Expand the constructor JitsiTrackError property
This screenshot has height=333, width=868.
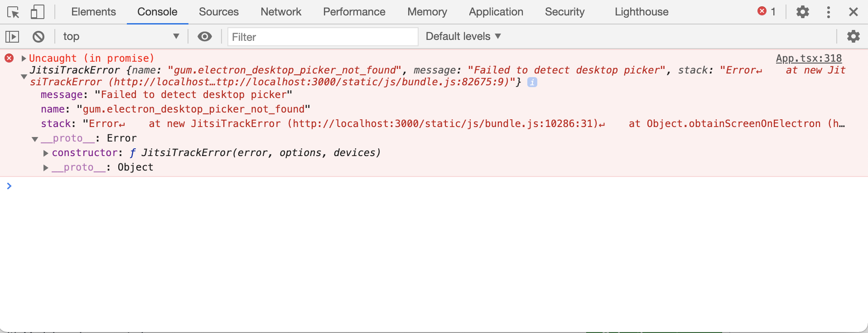(45, 153)
